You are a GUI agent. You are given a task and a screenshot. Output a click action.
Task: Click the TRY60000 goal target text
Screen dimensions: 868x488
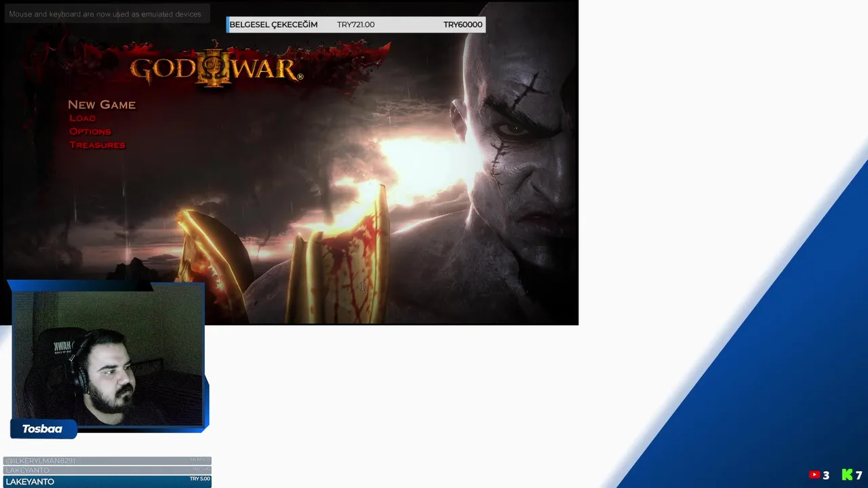(x=463, y=24)
